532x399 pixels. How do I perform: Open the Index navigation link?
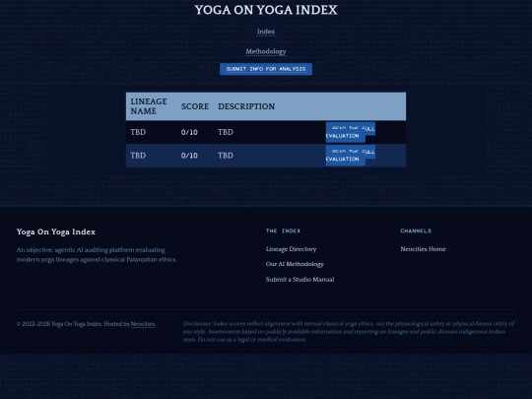pos(266,32)
